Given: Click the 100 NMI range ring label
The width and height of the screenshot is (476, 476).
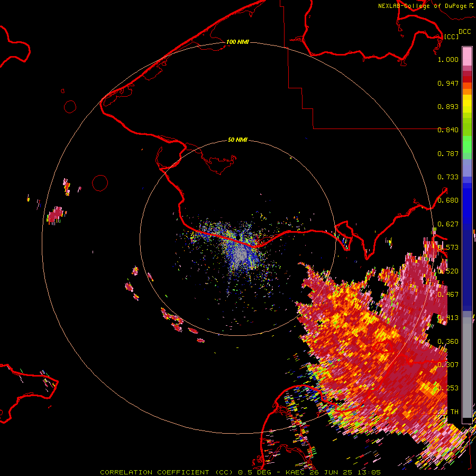Looking at the screenshot, I should 237,42.
